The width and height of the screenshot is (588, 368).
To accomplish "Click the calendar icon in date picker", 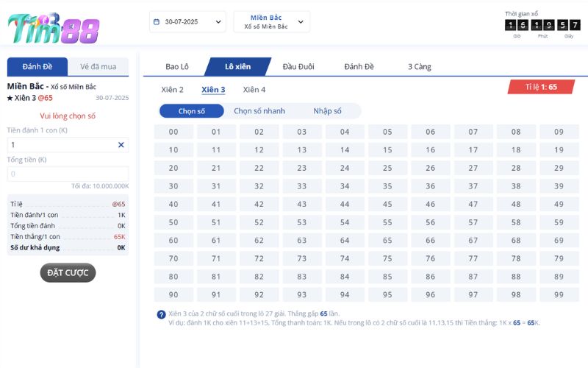I will tap(156, 22).
